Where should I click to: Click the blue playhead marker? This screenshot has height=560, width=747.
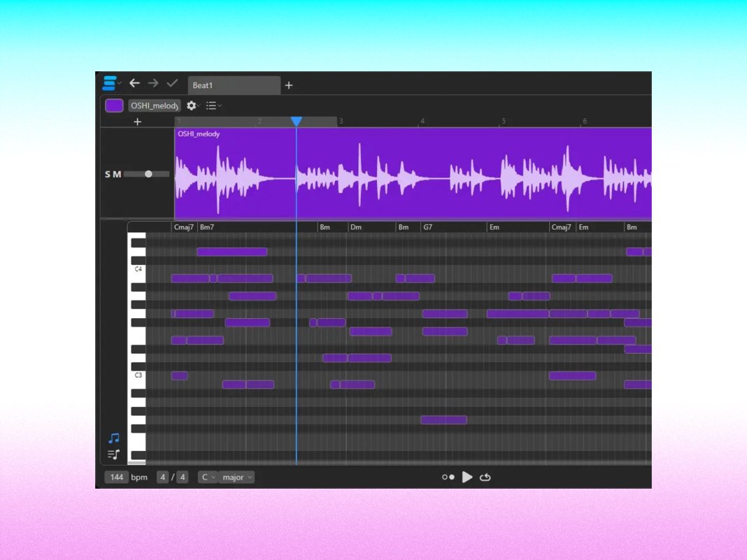(297, 122)
